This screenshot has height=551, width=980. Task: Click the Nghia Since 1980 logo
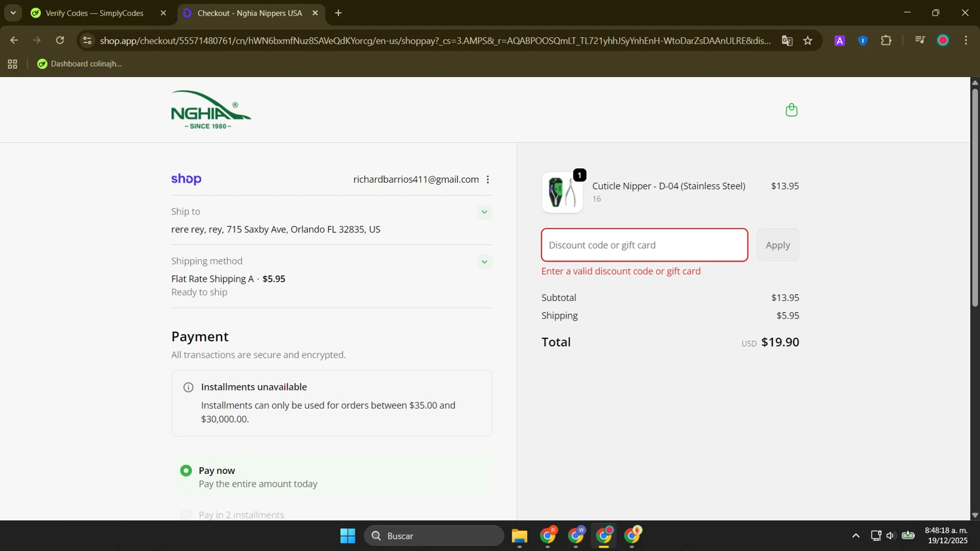[211, 110]
